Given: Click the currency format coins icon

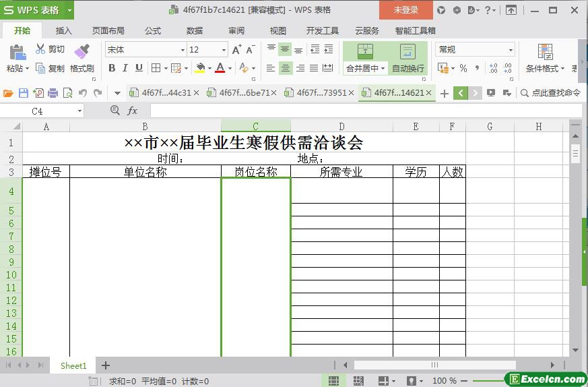Looking at the screenshot, I should coord(443,68).
